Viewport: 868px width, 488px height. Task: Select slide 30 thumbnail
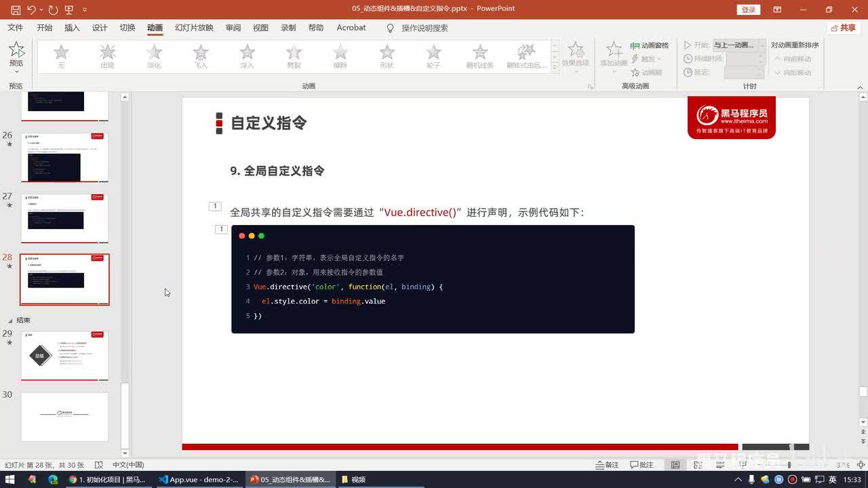click(x=64, y=417)
